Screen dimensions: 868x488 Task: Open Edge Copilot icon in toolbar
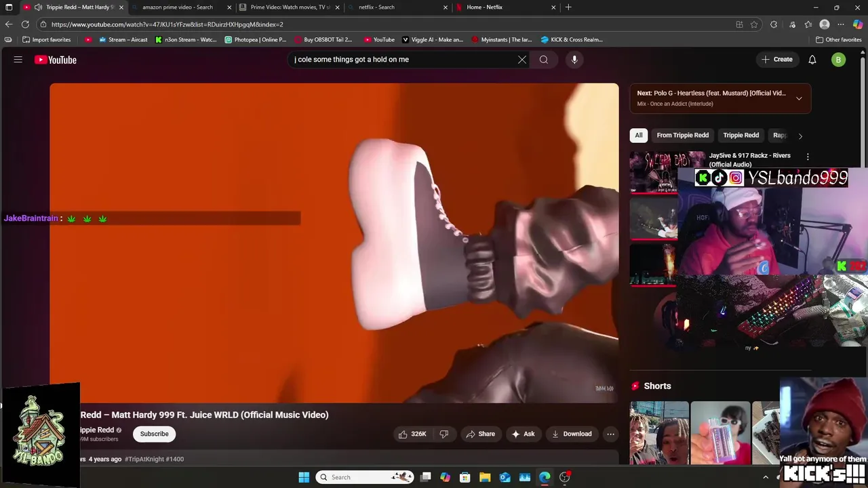(x=858, y=24)
